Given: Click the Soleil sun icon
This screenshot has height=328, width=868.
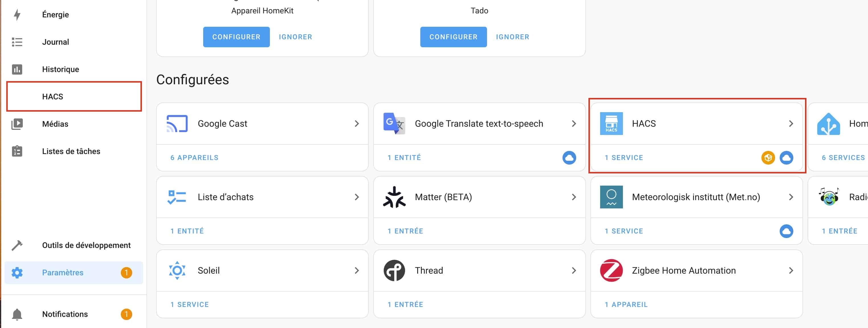Looking at the screenshot, I should click(177, 270).
